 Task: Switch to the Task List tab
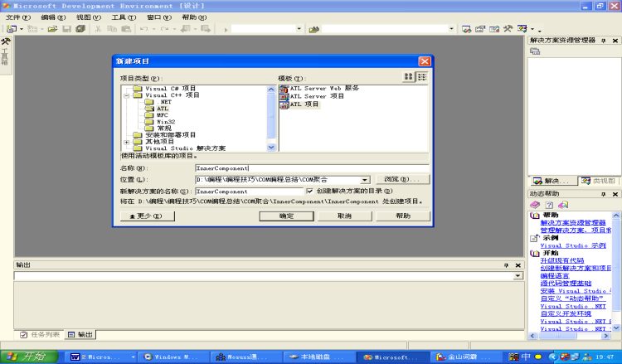40,335
